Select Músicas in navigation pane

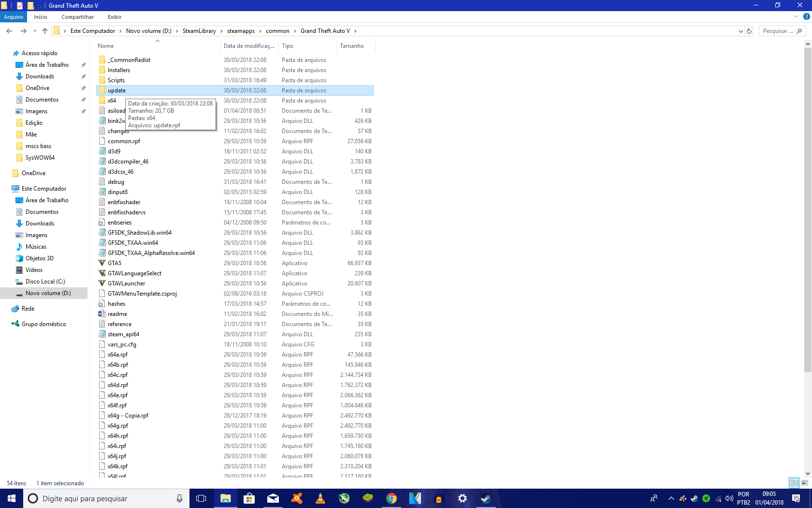[x=36, y=247]
